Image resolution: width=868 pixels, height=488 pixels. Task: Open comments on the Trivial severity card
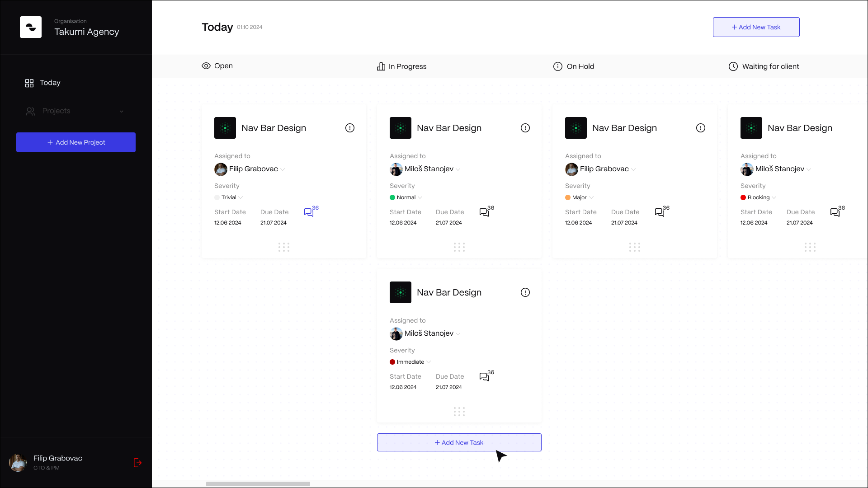[309, 212]
